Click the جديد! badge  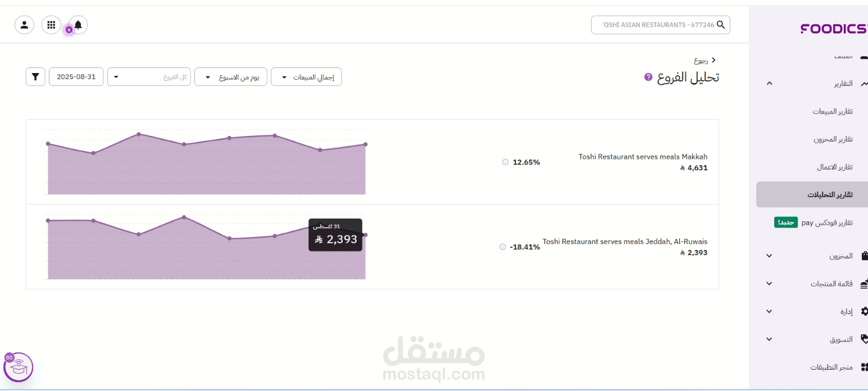786,222
